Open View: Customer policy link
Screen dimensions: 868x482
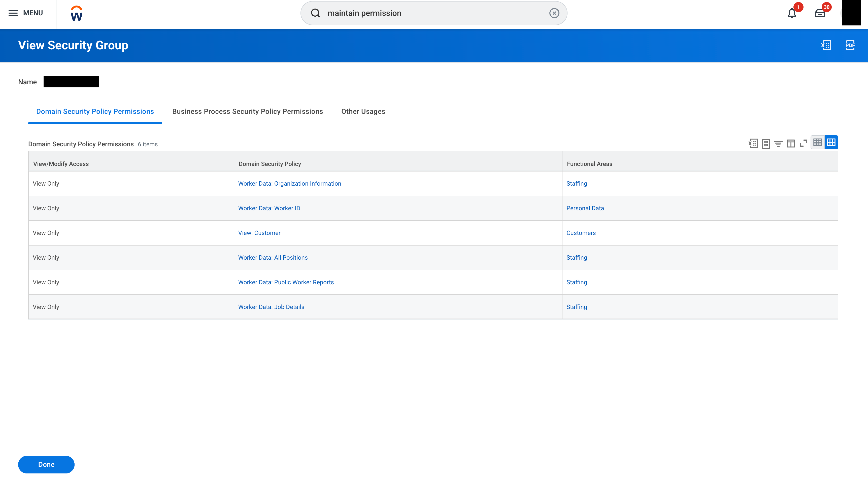pos(259,233)
